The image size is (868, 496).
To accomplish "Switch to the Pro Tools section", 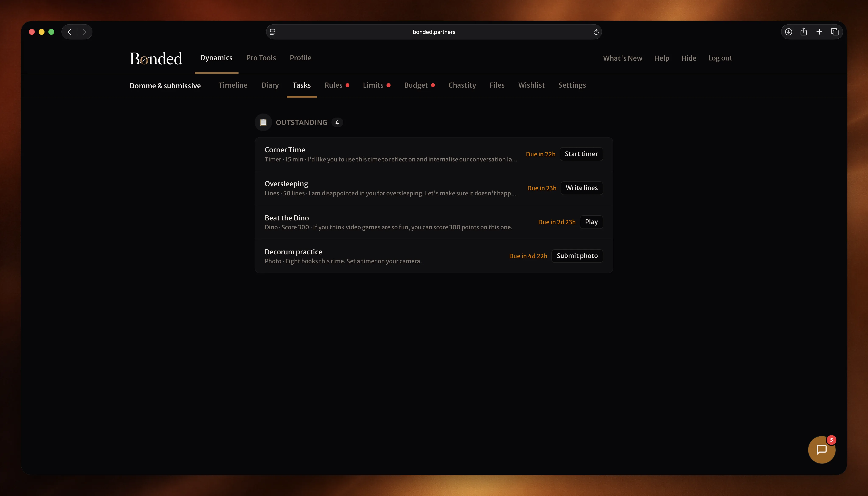I will pos(261,58).
